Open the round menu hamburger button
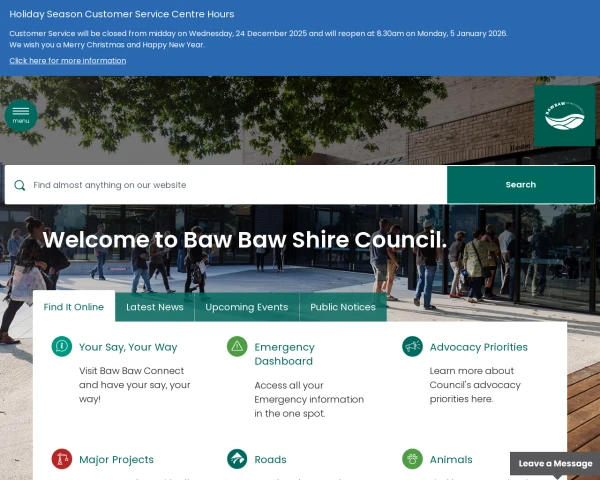Screen dimensions: 600x480 (21, 116)
